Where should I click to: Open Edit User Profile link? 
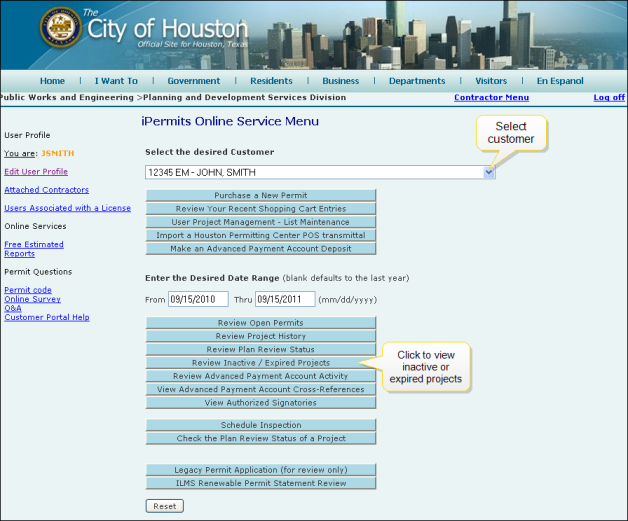[36, 171]
